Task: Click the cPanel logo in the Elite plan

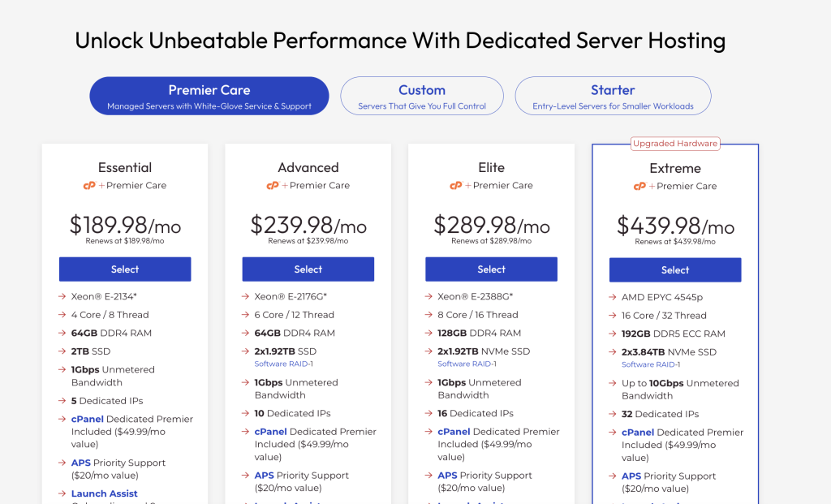Action: [x=455, y=185]
